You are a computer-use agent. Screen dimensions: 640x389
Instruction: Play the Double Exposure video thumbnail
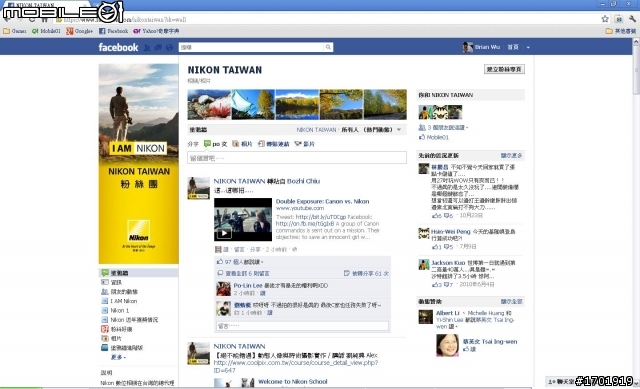click(243, 220)
